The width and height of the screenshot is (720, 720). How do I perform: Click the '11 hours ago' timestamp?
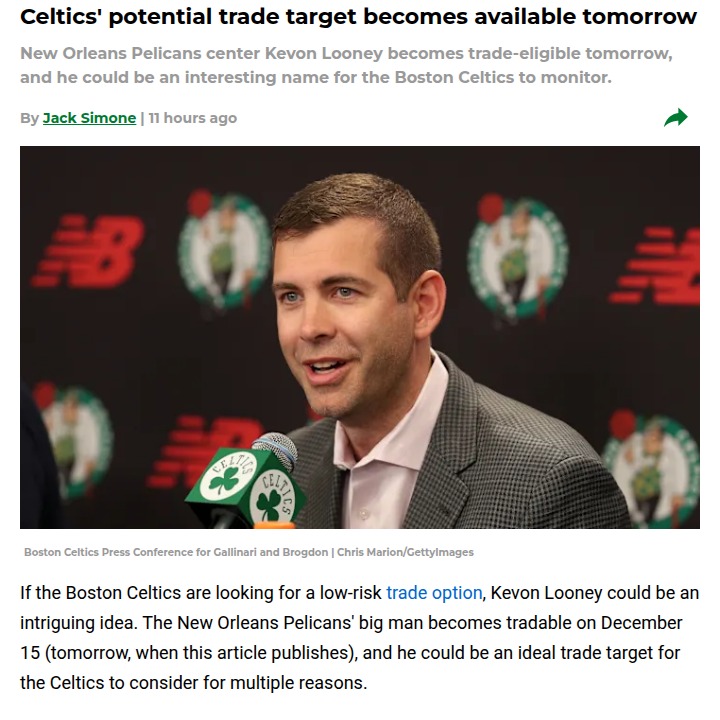[x=193, y=118]
